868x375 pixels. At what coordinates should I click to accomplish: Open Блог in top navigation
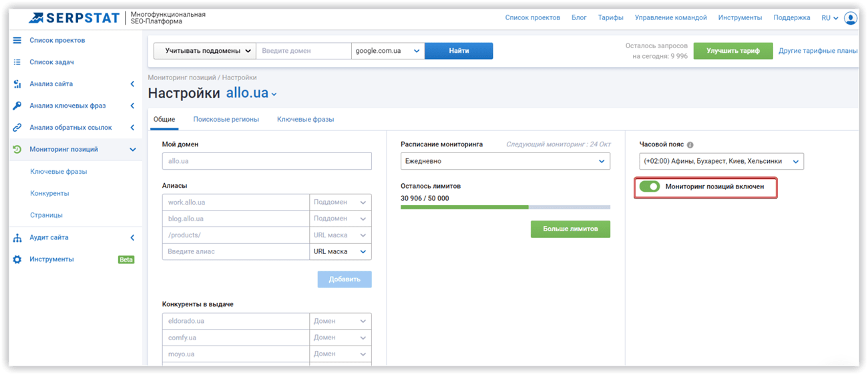(579, 18)
